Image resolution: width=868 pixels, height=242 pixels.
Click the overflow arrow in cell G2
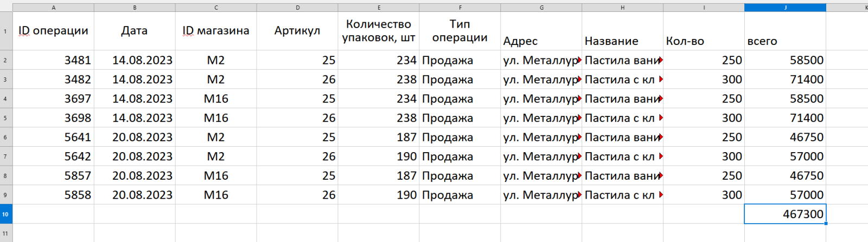(x=579, y=60)
